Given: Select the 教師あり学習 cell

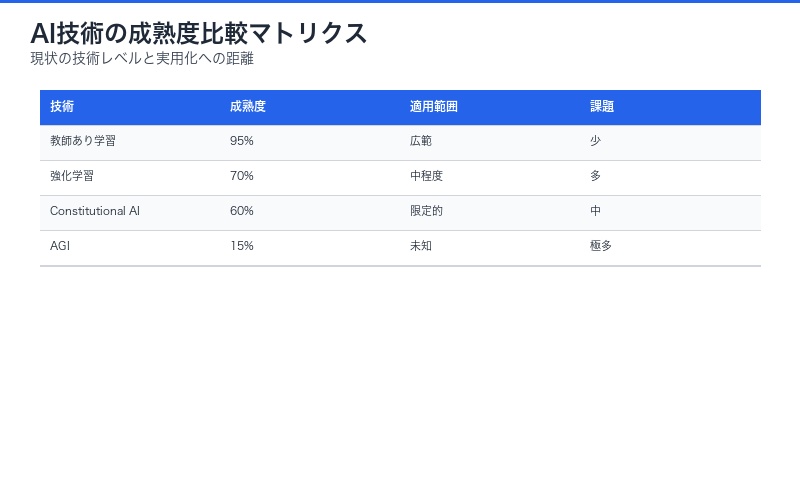Looking at the screenshot, I should tap(83, 141).
